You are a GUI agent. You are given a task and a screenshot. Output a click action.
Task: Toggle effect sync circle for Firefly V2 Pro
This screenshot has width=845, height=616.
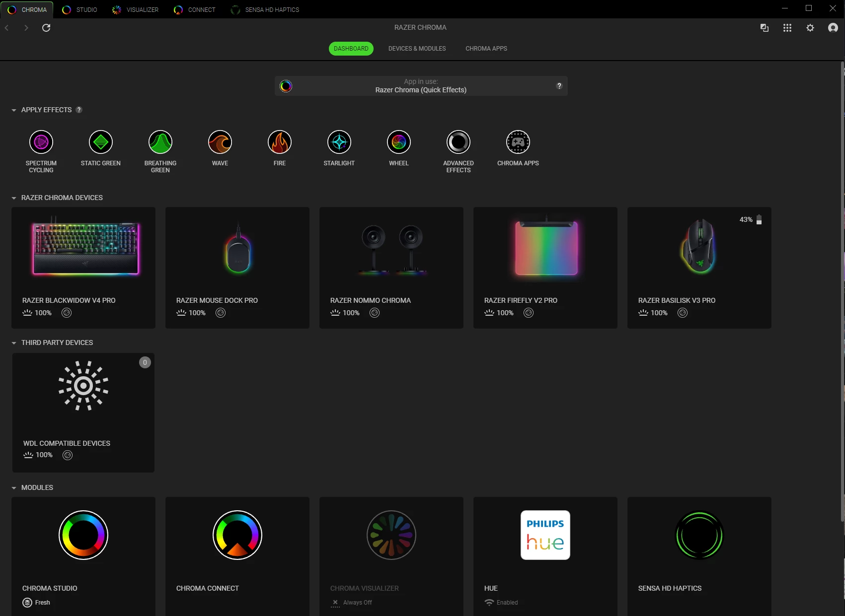click(529, 313)
